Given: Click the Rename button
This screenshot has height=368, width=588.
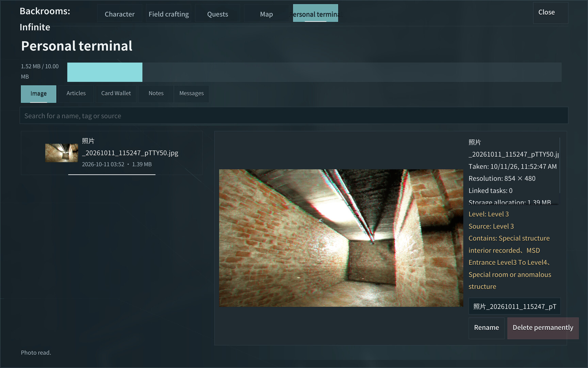Looking at the screenshot, I should (x=486, y=328).
